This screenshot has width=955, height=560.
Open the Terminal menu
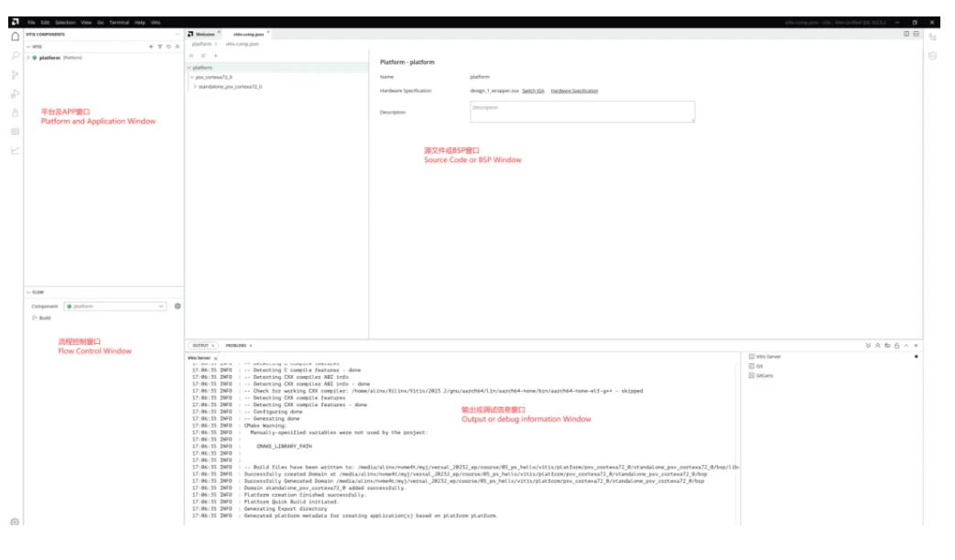point(119,21)
